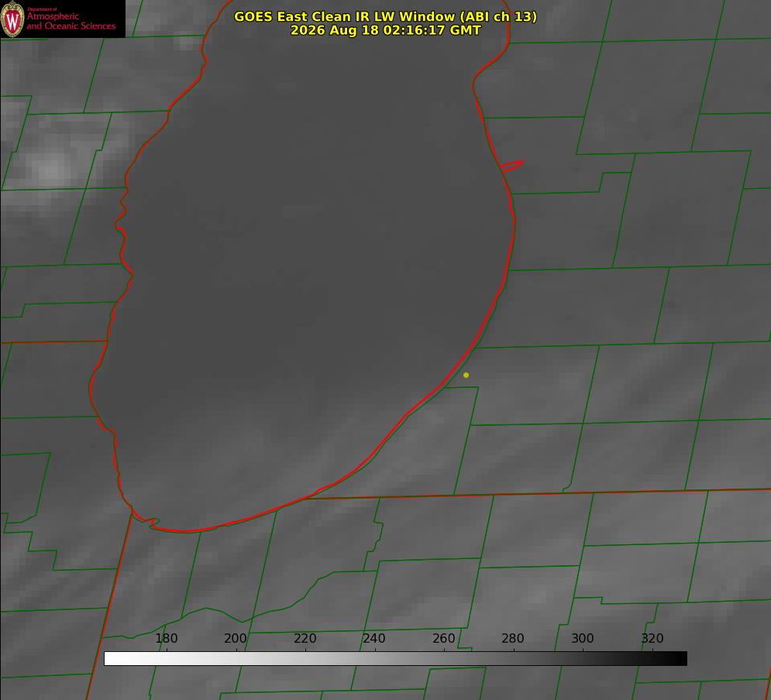
Task: Click the 320 colorbar label
Action: [652, 638]
